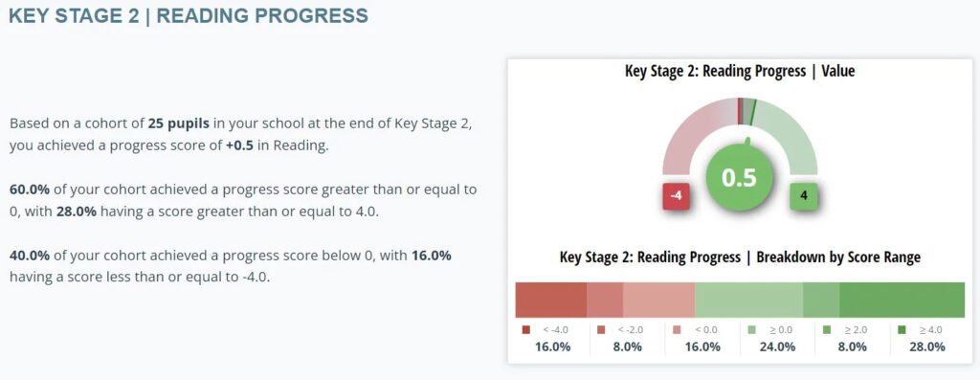Image resolution: width=980 pixels, height=380 pixels.
Task: Click the bold 25 pupils text
Action: pos(175,123)
